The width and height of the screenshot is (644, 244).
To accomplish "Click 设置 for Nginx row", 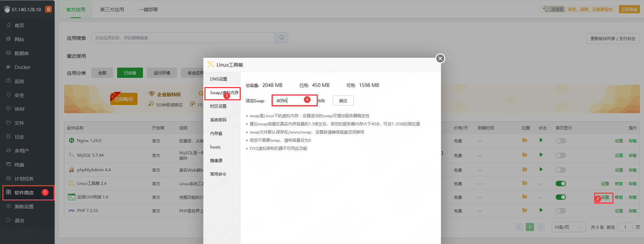I will 619,141.
